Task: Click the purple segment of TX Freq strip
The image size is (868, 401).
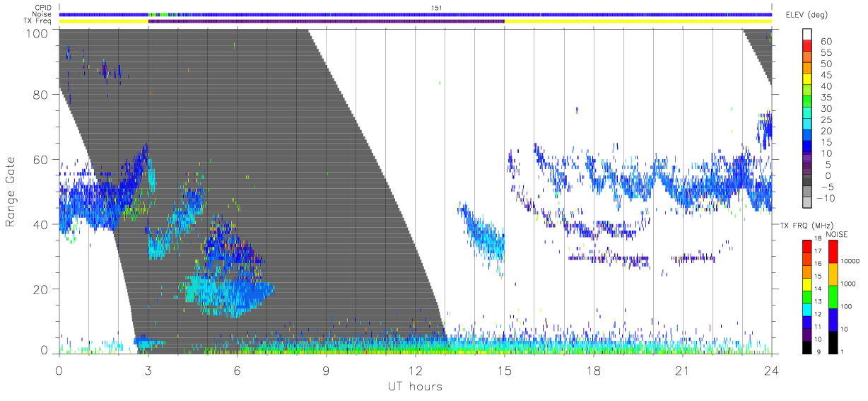Action: pos(327,21)
